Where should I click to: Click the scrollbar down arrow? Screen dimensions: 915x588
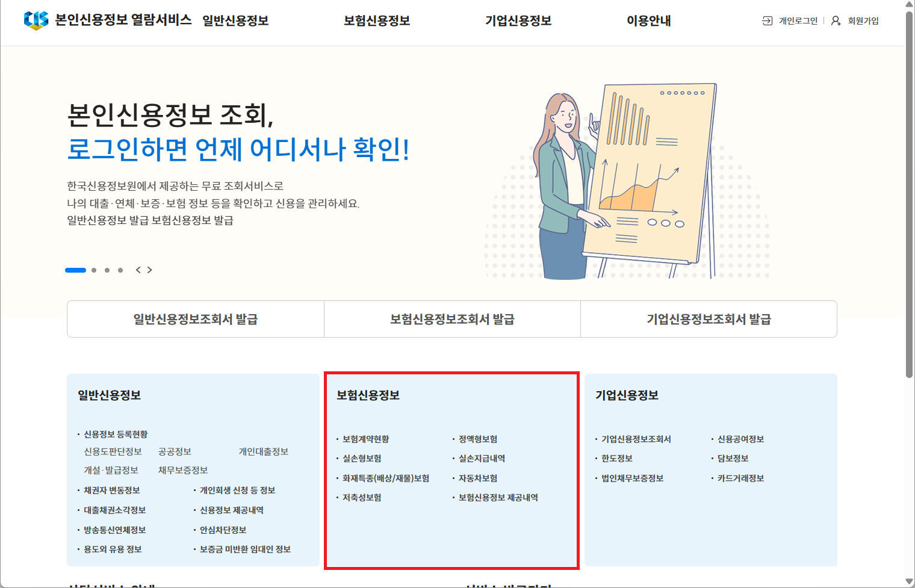click(910, 581)
